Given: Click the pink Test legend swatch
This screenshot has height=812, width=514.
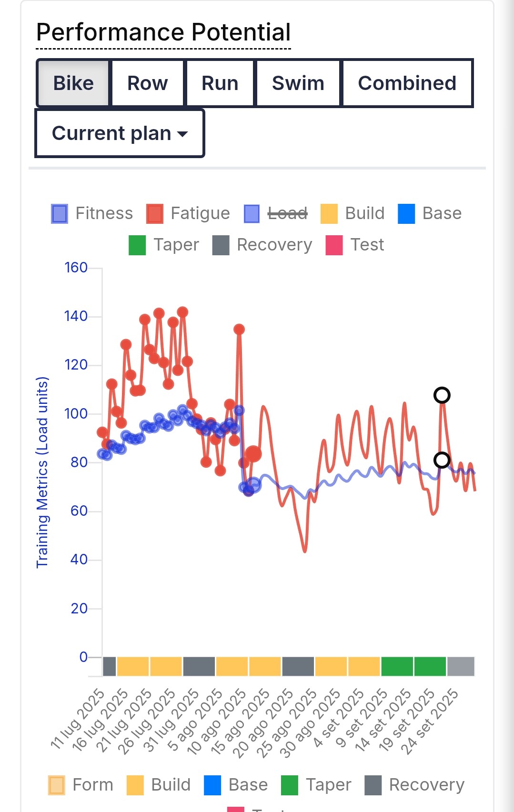Looking at the screenshot, I should tap(334, 245).
